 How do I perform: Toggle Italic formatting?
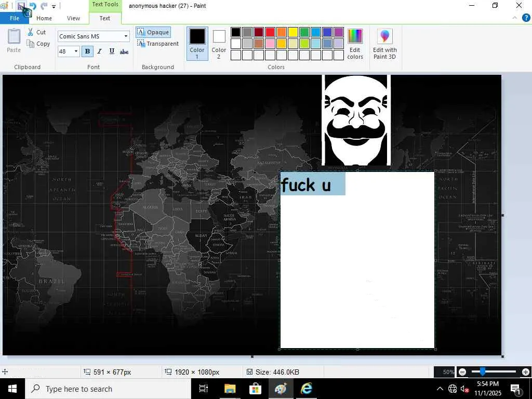click(x=99, y=51)
